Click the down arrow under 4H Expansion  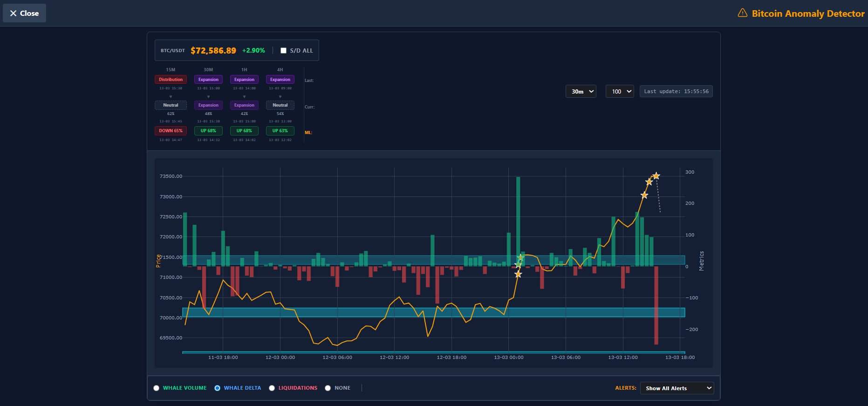click(280, 97)
